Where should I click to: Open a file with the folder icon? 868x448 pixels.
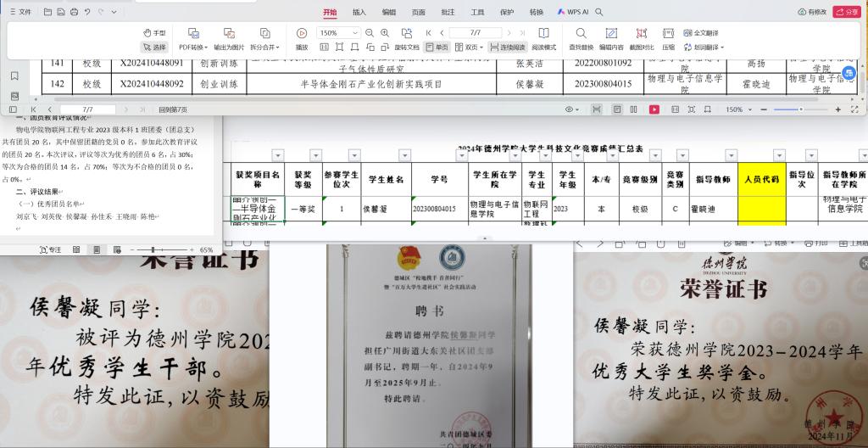click(x=47, y=12)
